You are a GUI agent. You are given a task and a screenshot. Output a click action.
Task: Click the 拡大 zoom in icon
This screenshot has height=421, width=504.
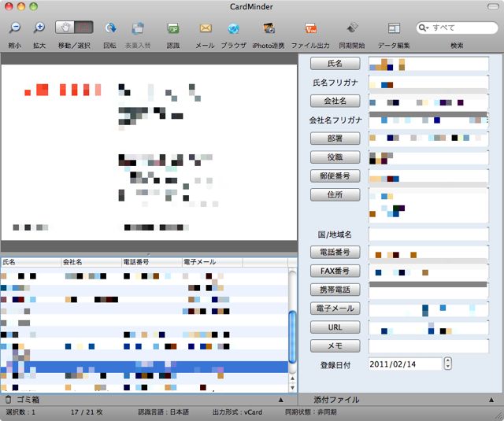(x=39, y=28)
